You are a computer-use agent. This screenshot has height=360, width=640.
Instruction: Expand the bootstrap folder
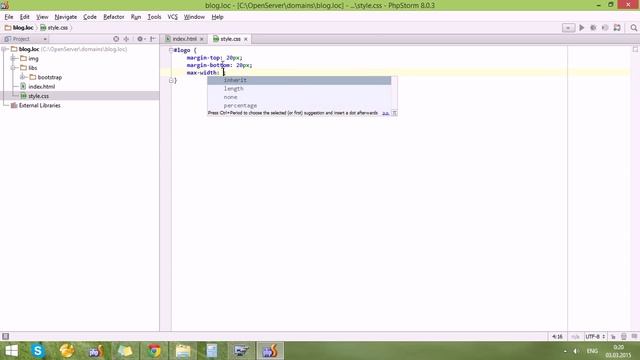coord(23,77)
